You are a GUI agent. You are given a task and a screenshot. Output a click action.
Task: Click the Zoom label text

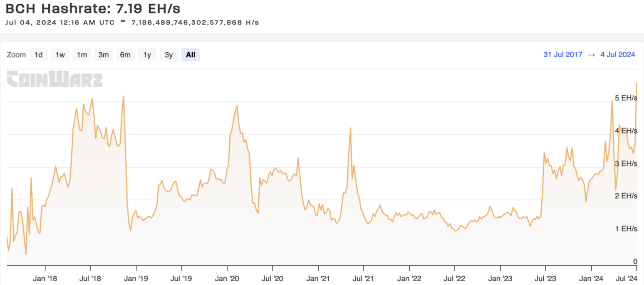click(x=16, y=55)
